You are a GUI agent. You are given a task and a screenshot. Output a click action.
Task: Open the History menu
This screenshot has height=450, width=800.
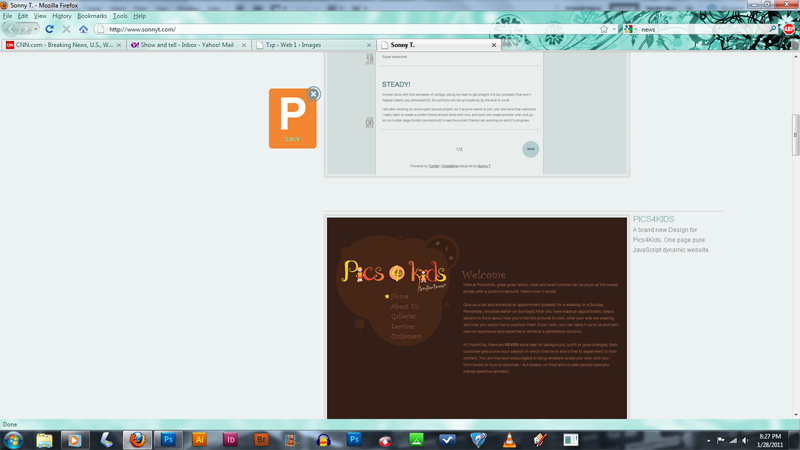(62, 16)
